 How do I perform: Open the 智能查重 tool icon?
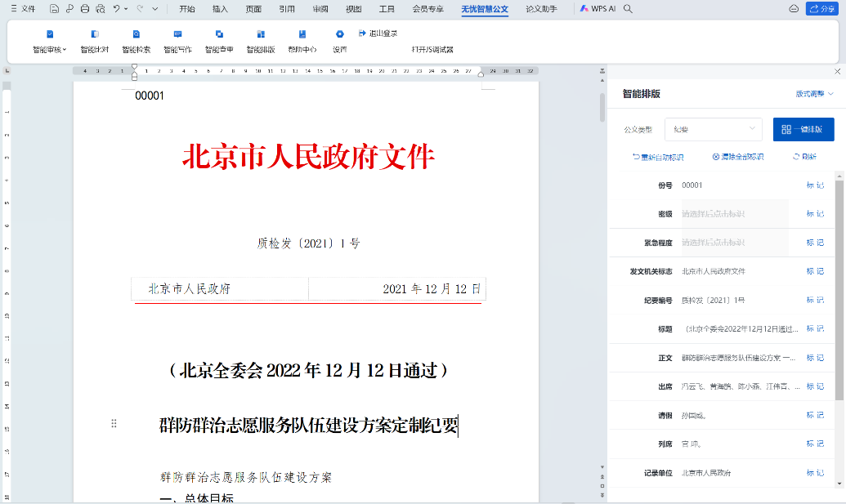[219, 34]
